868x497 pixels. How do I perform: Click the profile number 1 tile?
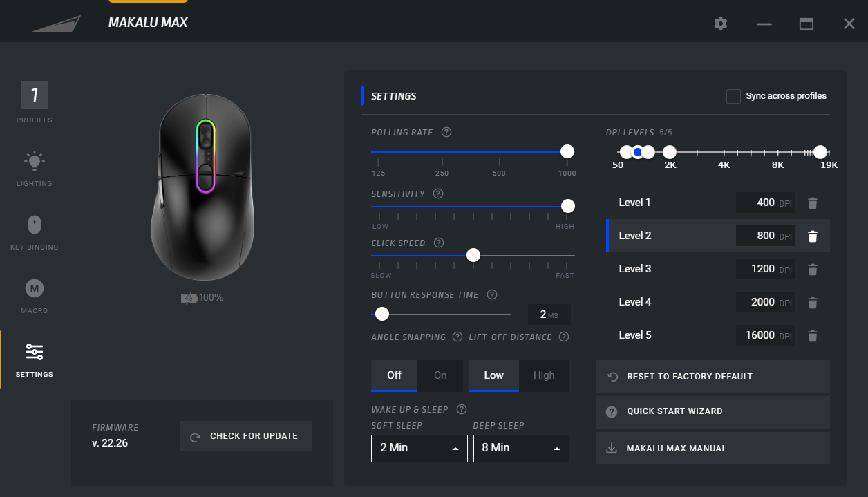(x=35, y=95)
